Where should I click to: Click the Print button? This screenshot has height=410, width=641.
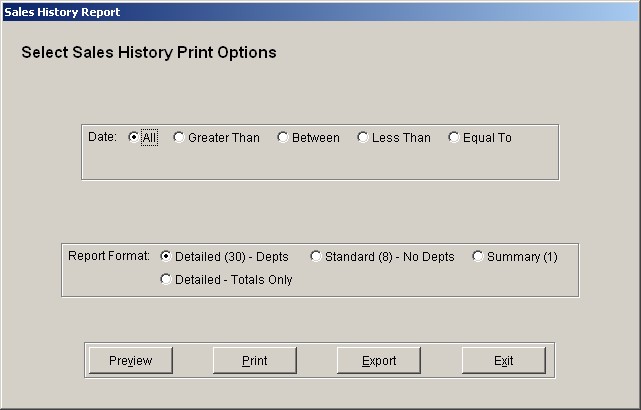pyautogui.click(x=255, y=361)
